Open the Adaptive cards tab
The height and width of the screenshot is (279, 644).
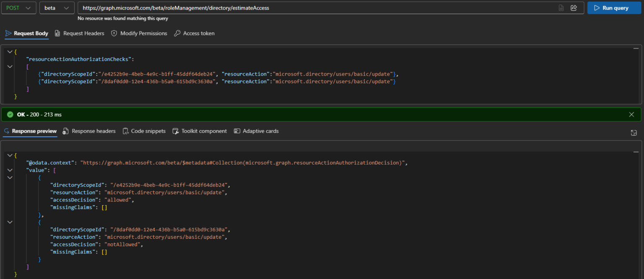coord(256,131)
